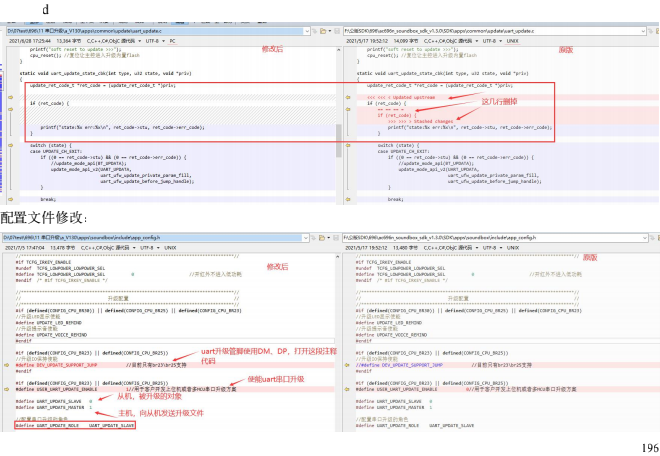Open UTF-8 encoding dropdown in left uart_update.c pane

pos(163,41)
